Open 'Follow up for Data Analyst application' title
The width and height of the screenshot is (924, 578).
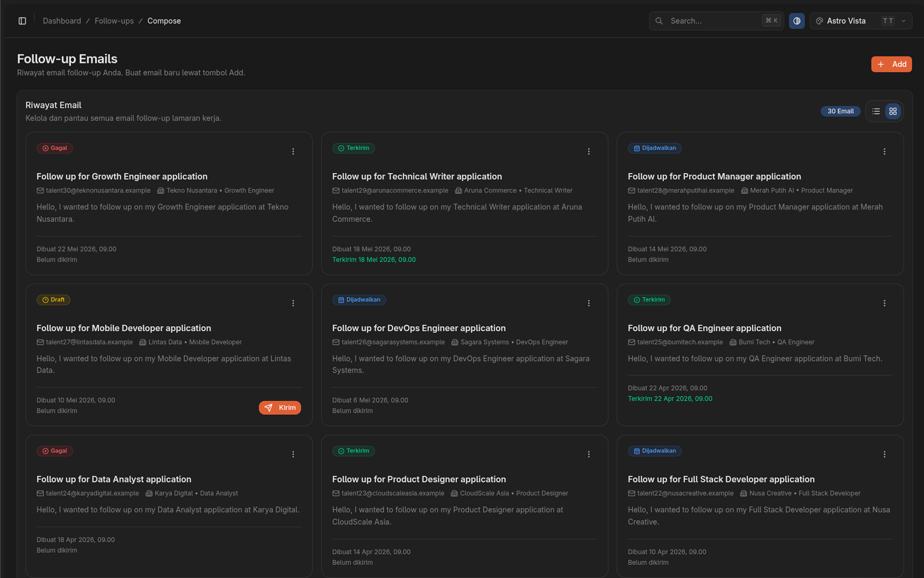pos(114,479)
